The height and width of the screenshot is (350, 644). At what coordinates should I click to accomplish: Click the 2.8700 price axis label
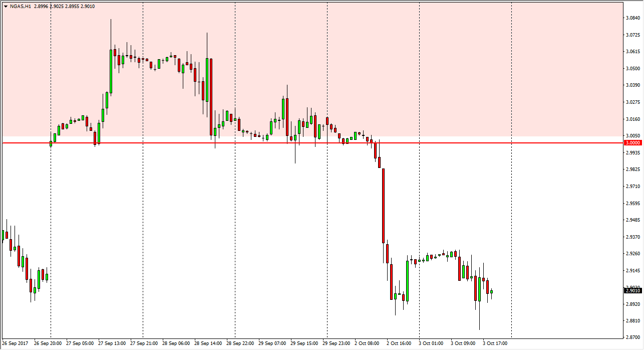click(633, 337)
